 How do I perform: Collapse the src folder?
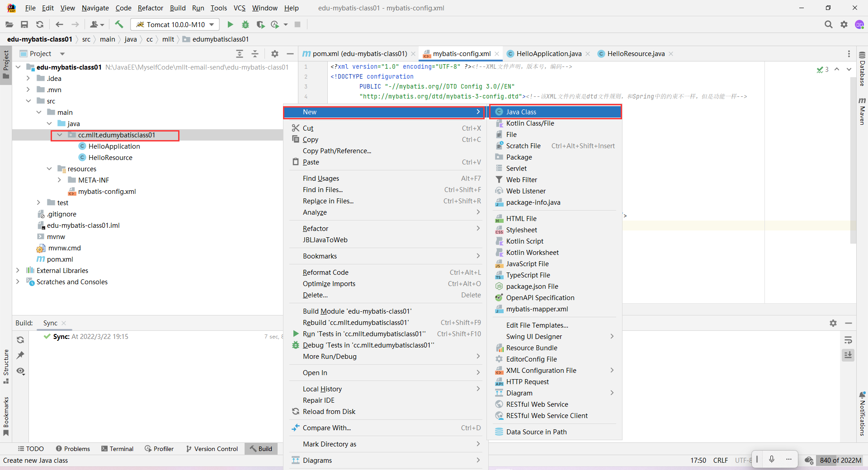pyautogui.click(x=28, y=101)
